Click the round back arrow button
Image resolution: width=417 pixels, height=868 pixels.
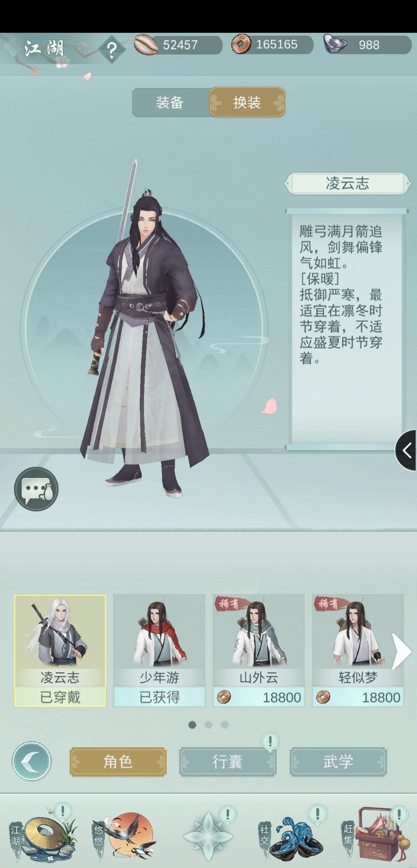[31, 761]
